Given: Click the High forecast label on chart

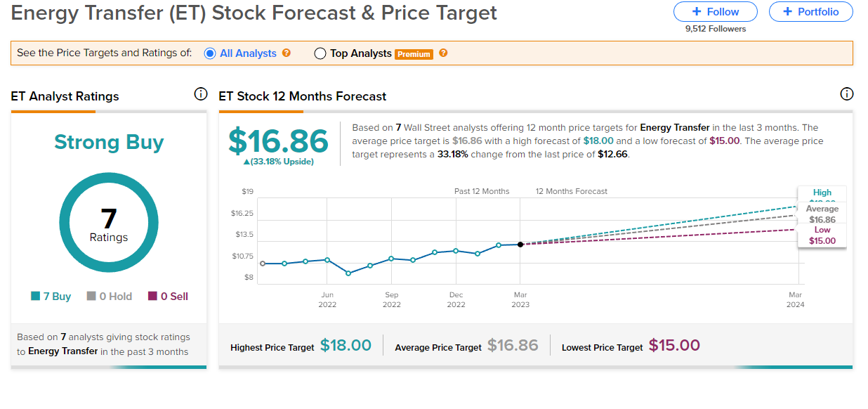Looking at the screenshot, I should tap(822, 193).
